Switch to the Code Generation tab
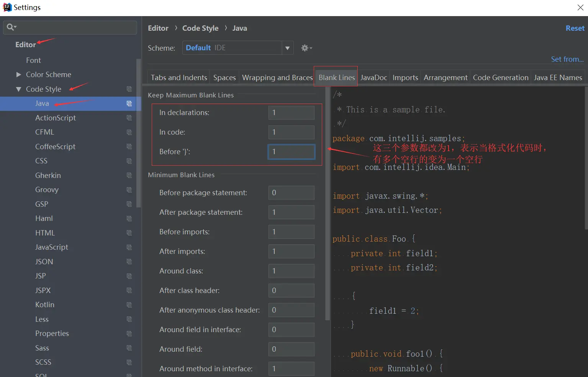The width and height of the screenshot is (588, 377). (501, 77)
